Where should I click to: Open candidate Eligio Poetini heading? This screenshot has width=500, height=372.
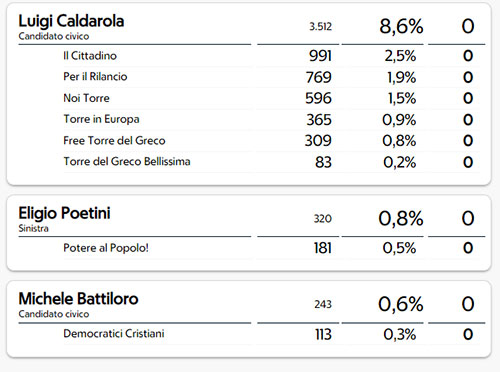pos(64,213)
